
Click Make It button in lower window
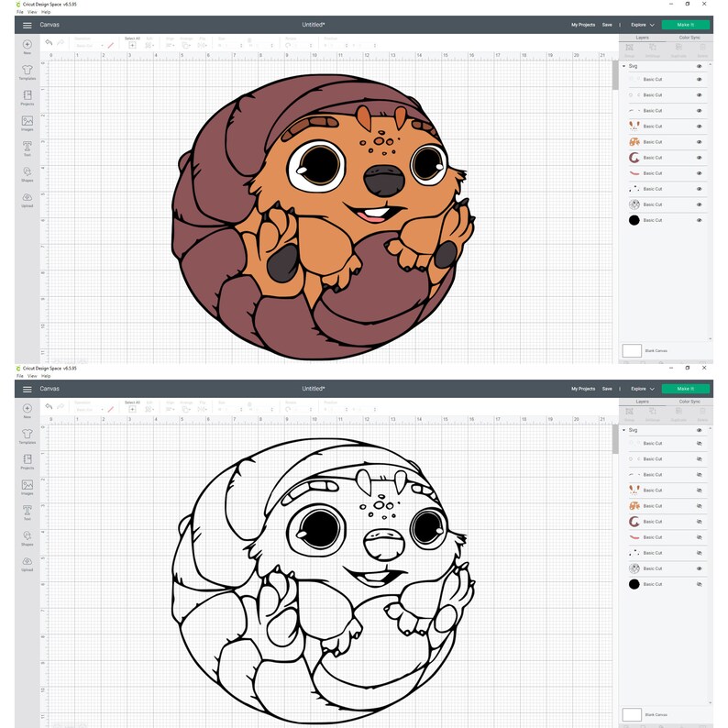(685, 389)
